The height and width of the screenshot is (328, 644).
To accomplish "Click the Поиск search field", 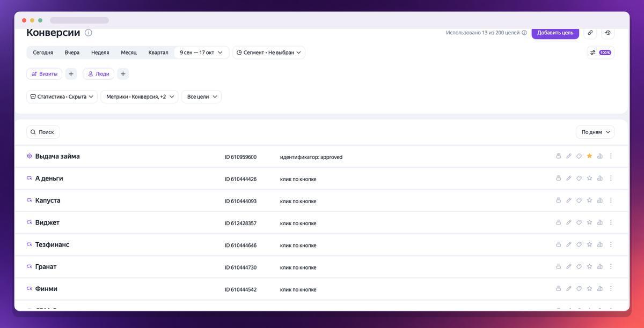I will coord(43,132).
